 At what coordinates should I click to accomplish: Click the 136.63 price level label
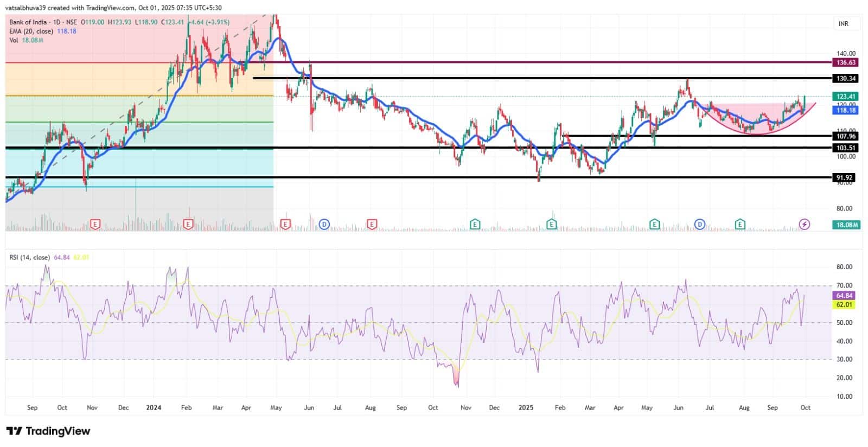click(846, 63)
